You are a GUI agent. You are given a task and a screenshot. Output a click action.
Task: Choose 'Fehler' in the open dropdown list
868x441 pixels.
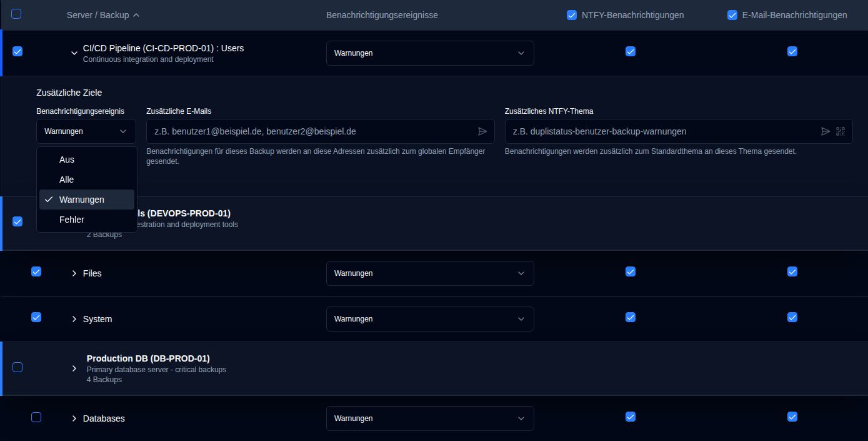[x=87, y=220]
